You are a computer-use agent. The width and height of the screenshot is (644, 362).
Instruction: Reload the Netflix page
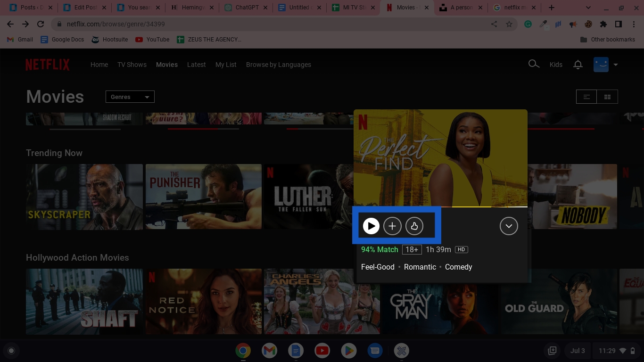pyautogui.click(x=41, y=24)
